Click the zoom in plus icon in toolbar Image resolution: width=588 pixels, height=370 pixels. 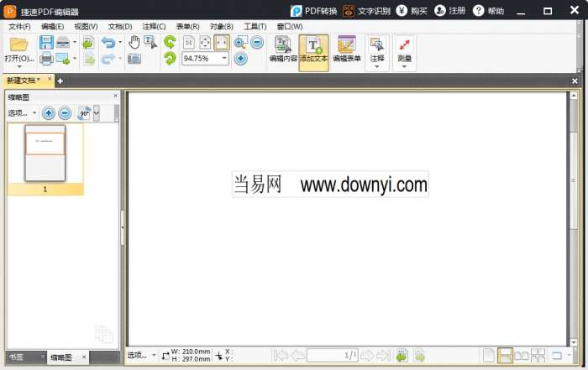click(x=241, y=59)
